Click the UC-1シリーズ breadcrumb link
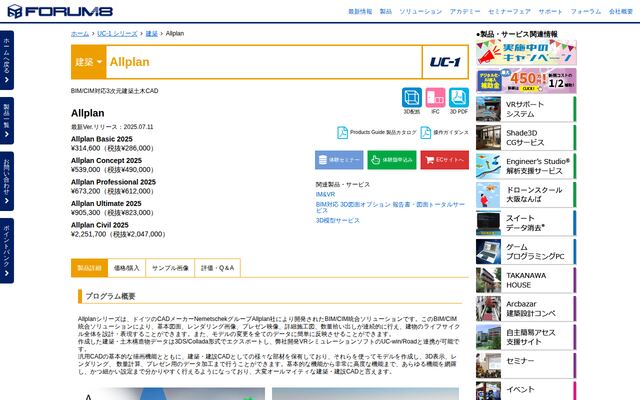 (x=117, y=33)
